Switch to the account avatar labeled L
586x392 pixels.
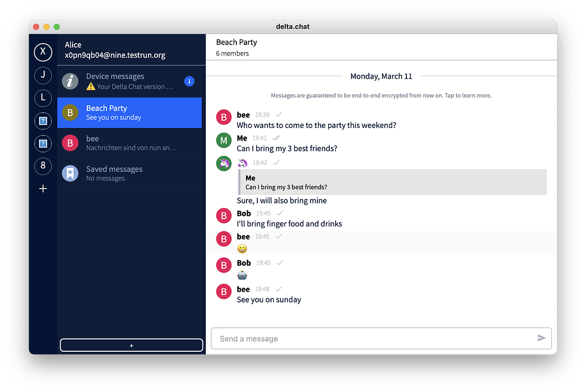tap(43, 97)
